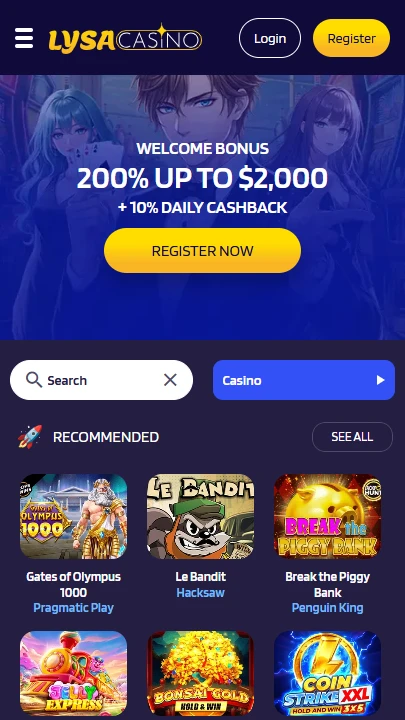Click the Casino dropdown arrow
Image resolution: width=405 pixels, height=720 pixels.
[x=380, y=380]
